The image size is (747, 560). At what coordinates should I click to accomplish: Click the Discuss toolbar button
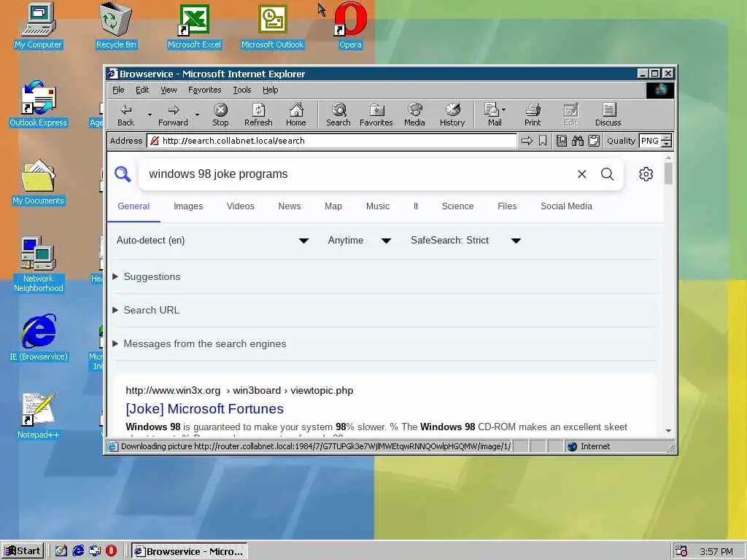(608, 115)
